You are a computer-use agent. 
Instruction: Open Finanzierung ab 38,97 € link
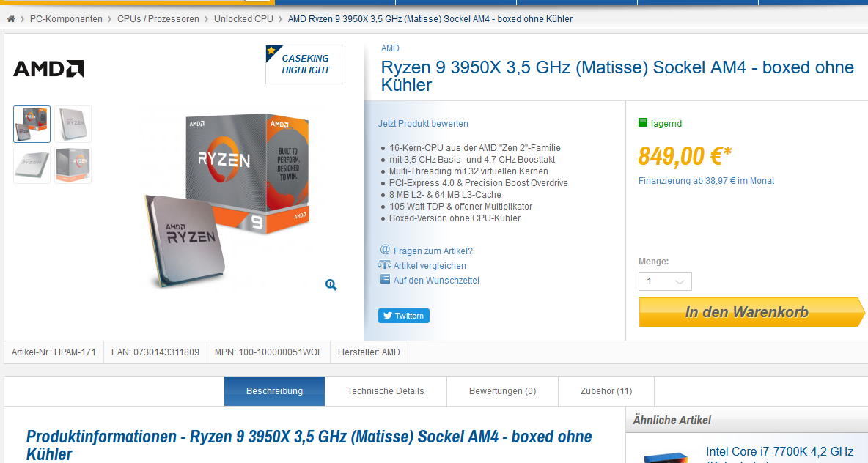coord(706,181)
